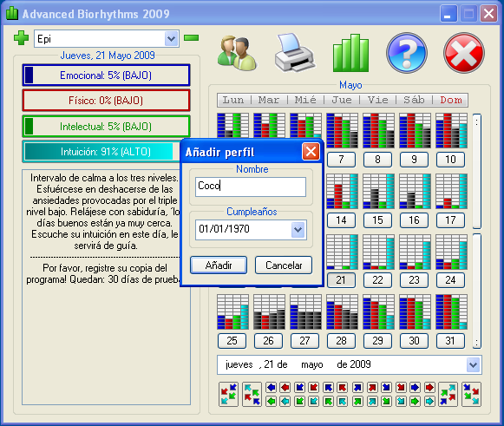The image size is (504, 426).
Task: Click the four-arrow down-left icon
Action: [228, 394]
